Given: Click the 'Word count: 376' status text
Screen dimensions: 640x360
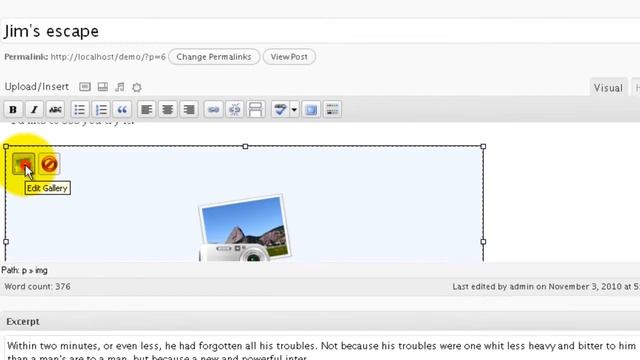Looking at the screenshot, I should coord(38,287).
